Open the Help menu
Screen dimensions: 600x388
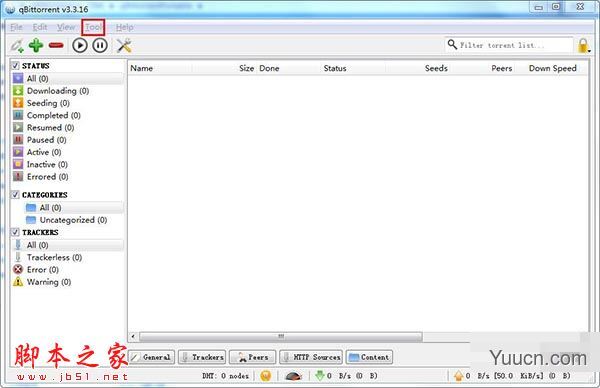(125, 27)
